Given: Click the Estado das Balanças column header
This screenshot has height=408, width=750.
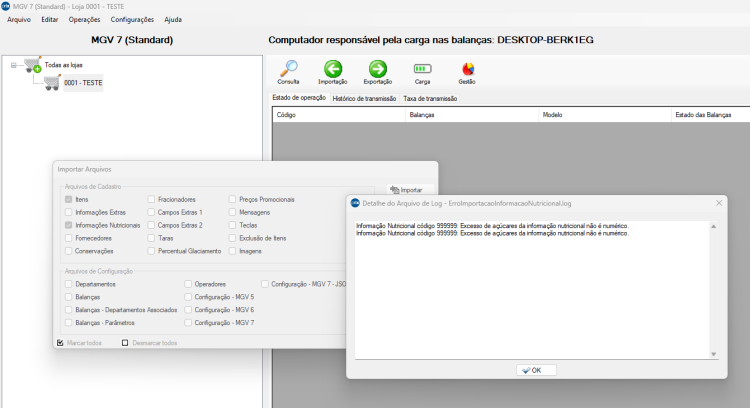Looking at the screenshot, I should click(711, 115).
